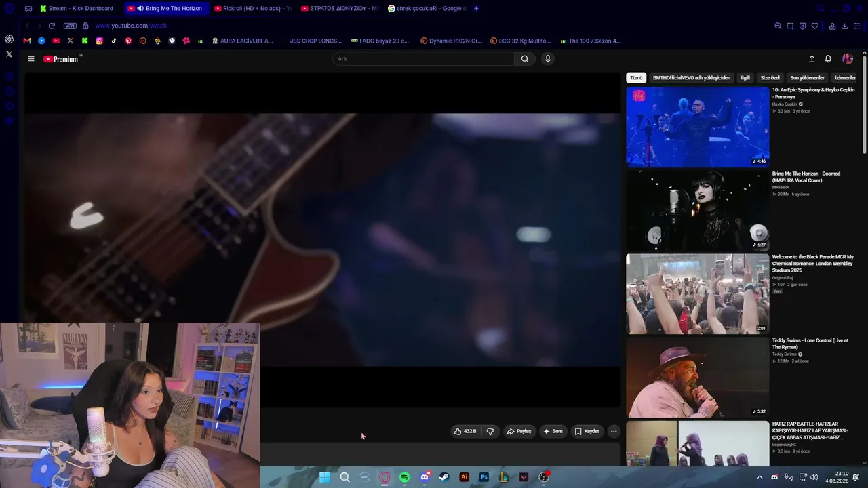868x488 pixels.
Task: Open the YouTube guide hamburger menu
Action: [x=31, y=59]
